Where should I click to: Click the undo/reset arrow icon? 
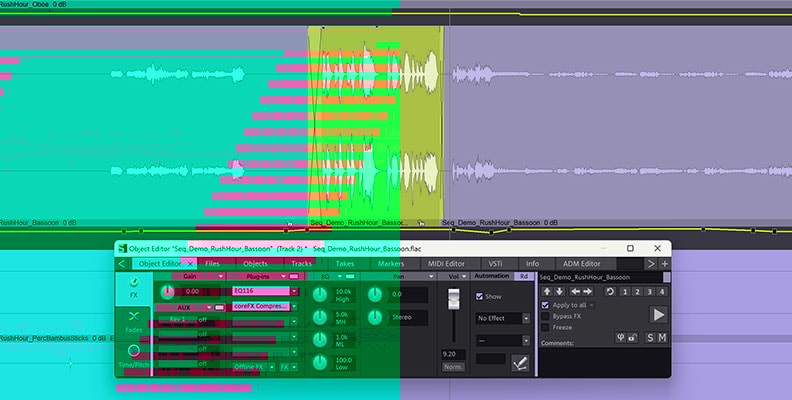click(611, 292)
